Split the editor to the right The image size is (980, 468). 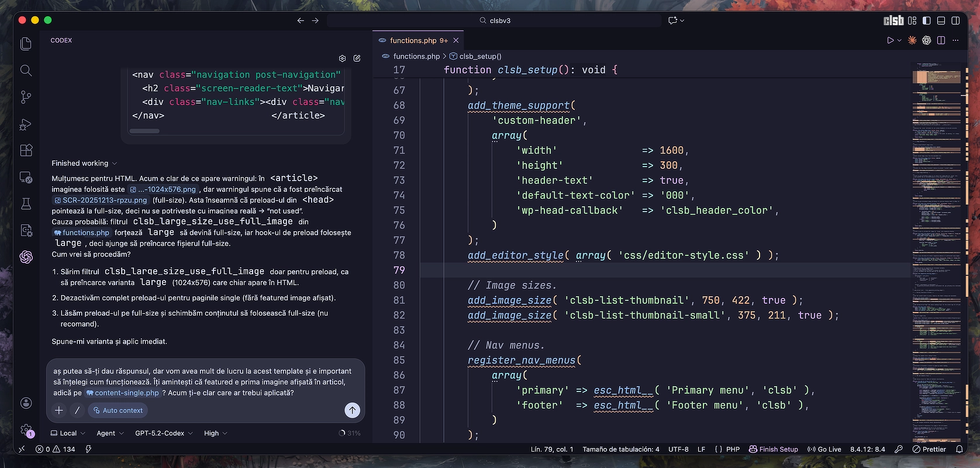pyautogui.click(x=941, y=40)
